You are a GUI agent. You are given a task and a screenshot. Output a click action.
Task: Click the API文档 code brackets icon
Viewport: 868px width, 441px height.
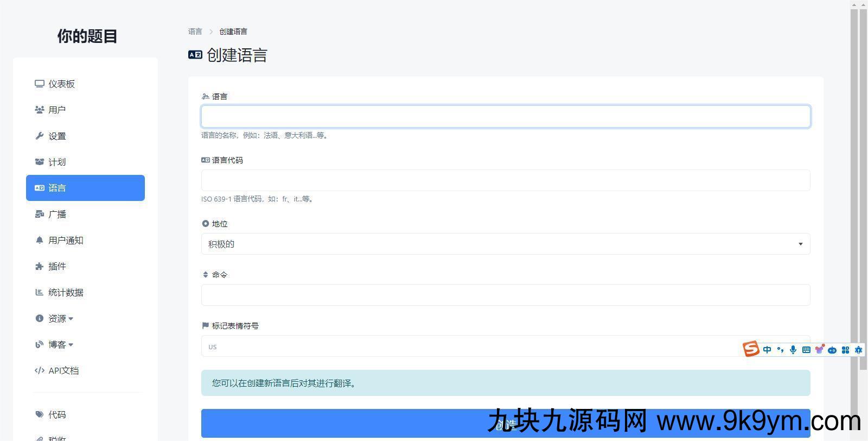click(39, 370)
